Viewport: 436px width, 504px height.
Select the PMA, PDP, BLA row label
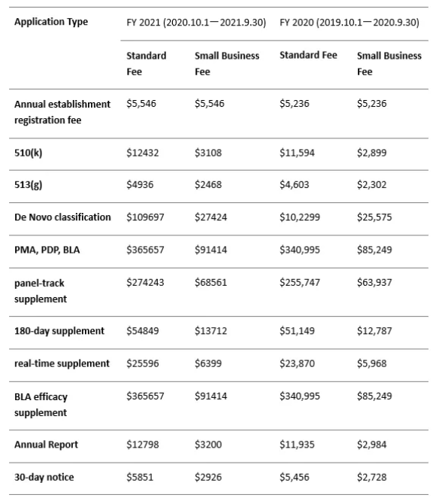pyautogui.click(x=47, y=250)
